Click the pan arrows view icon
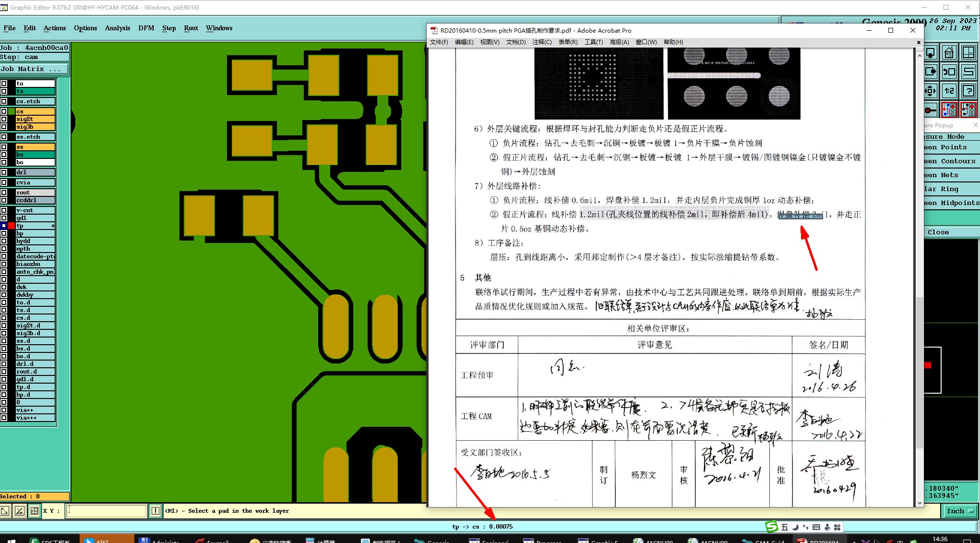The width and height of the screenshot is (980, 543). 930,91
